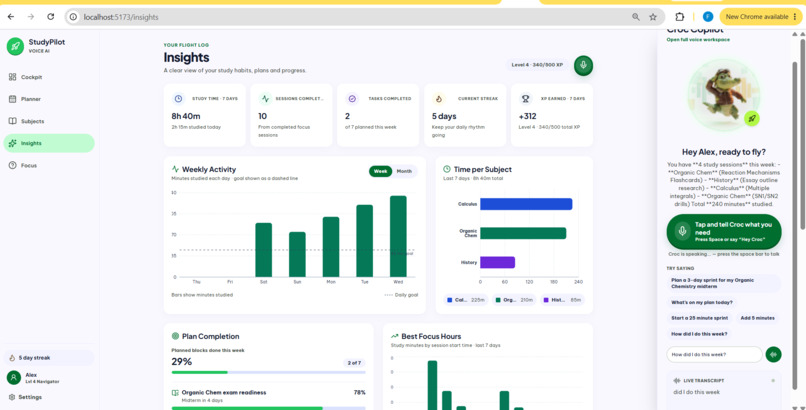Click the Live Transcript waveform icon
Screen dimensions: 806x410
point(676,381)
